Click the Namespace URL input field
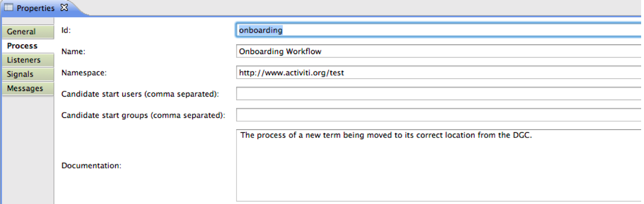The height and width of the screenshot is (204, 644). tap(440, 73)
